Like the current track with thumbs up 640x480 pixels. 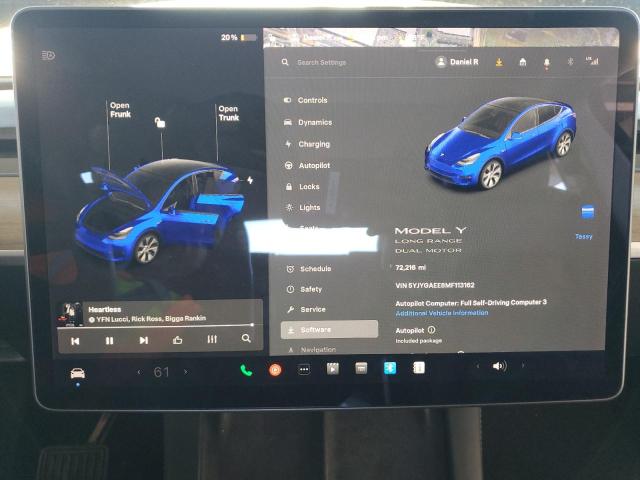(x=178, y=340)
